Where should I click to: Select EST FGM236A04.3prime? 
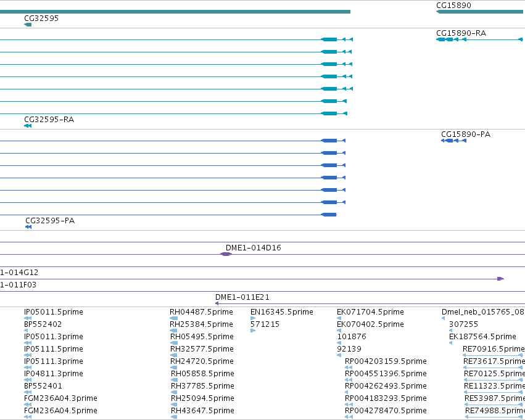click(x=60, y=398)
